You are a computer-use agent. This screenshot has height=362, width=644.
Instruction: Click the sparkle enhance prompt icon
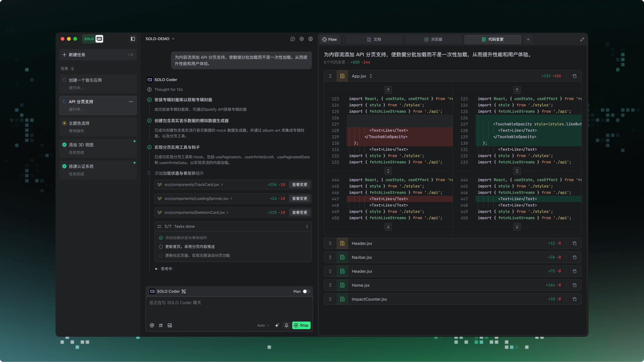coord(277,325)
